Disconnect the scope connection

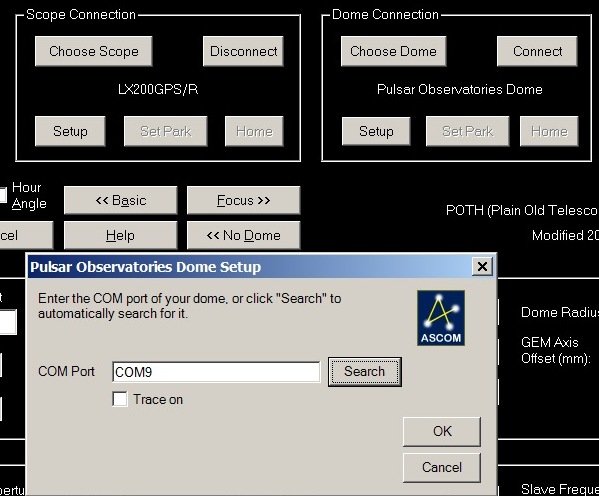pyautogui.click(x=243, y=51)
